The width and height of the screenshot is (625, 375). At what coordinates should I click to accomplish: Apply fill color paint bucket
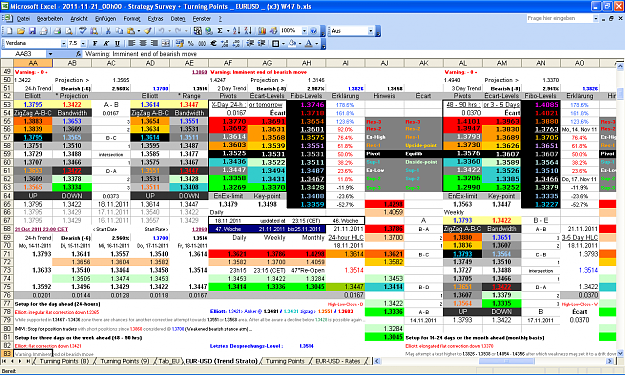click(292, 43)
